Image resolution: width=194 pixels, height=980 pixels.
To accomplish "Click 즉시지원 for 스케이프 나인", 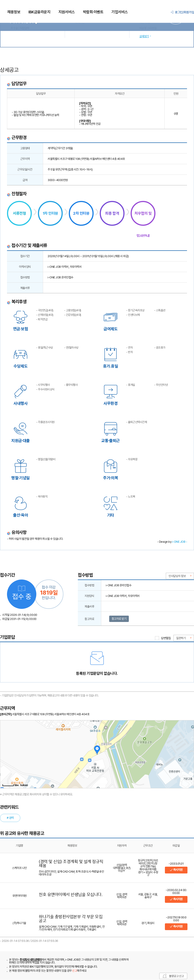I will point(176,870).
